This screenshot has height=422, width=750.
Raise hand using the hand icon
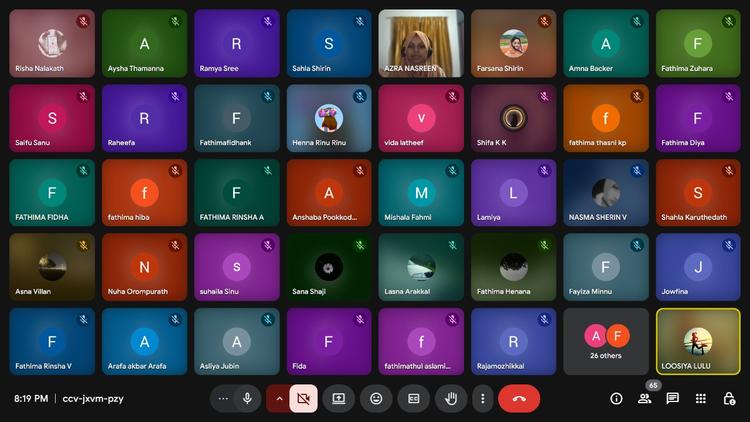[451, 398]
